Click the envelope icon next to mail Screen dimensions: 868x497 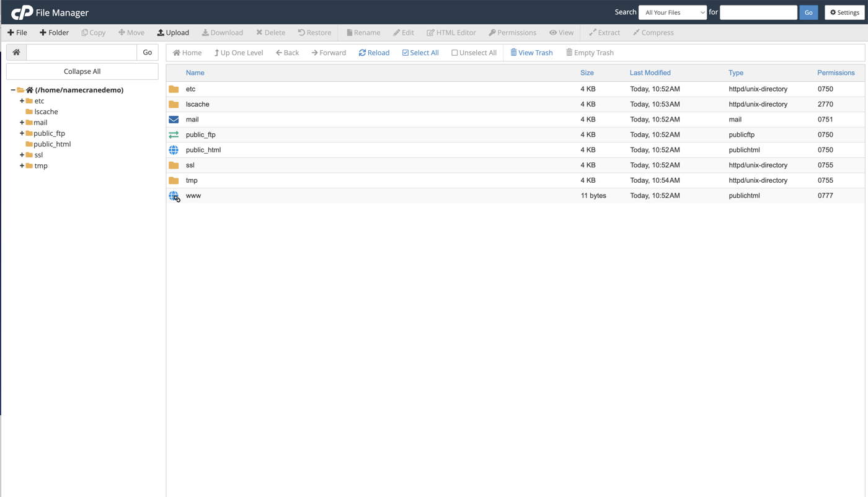click(x=173, y=119)
